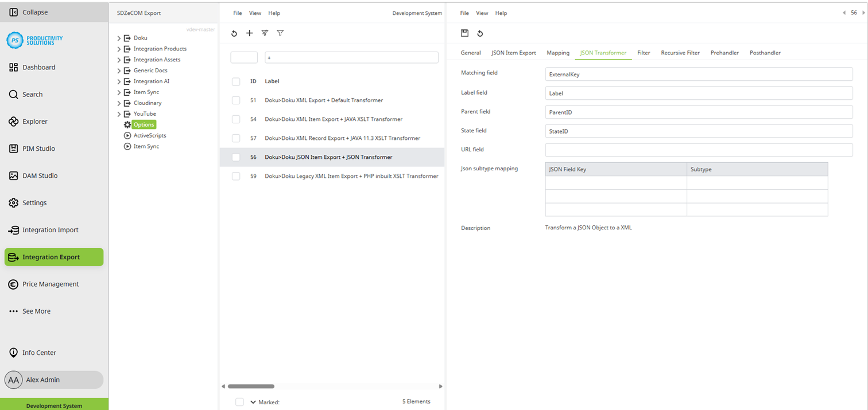Tick the checkbox next to export ID 51
Screen dimensions: 868x410
(235, 100)
